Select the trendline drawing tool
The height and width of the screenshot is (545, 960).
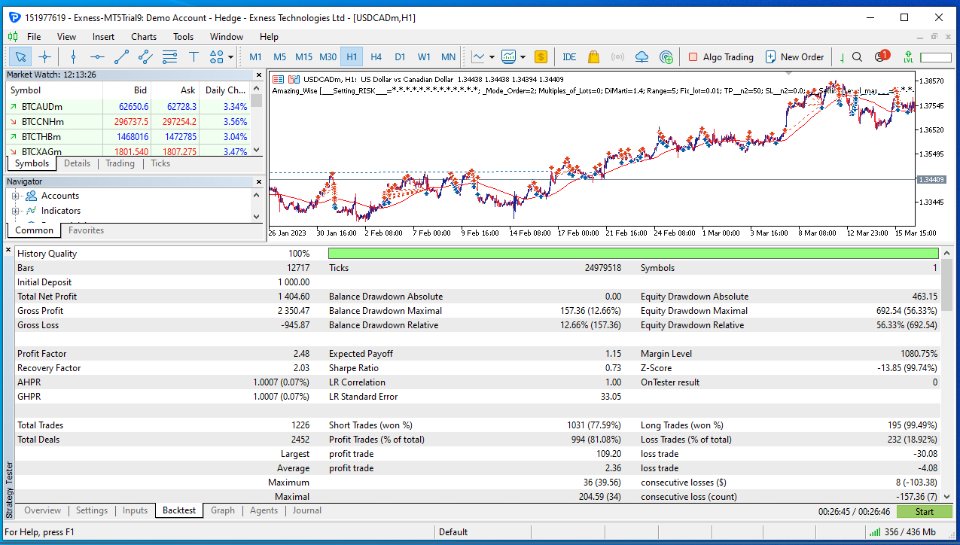[x=121, y=57]
